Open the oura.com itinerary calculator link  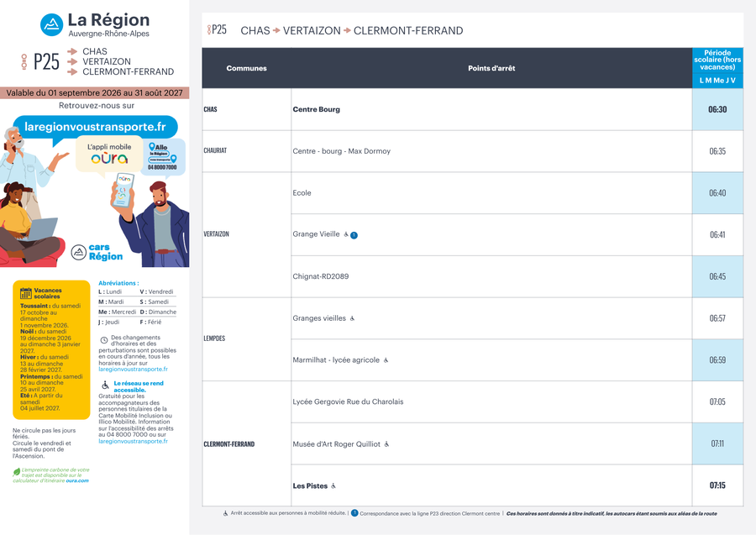pyautogui.click(x=77, y=480)
